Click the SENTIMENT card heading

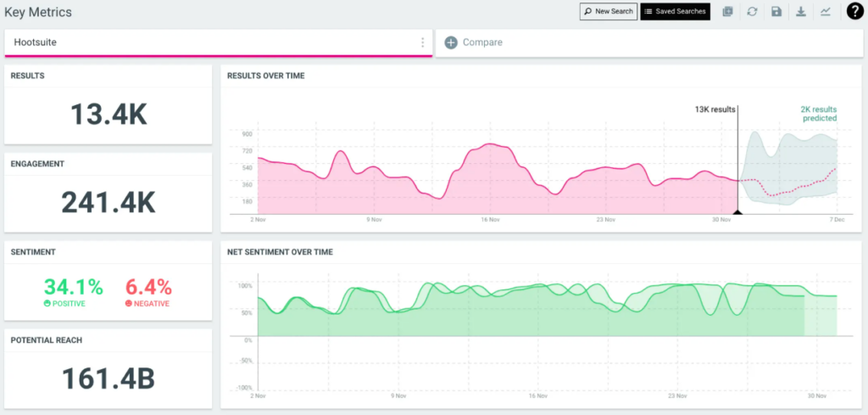tap(33, 252)
